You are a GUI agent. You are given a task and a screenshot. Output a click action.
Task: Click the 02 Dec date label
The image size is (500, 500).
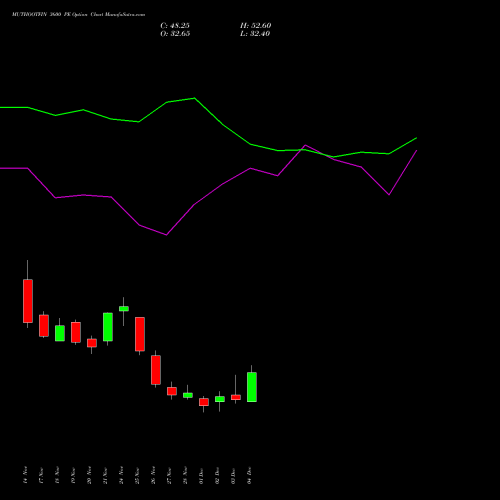coord(218,475)
